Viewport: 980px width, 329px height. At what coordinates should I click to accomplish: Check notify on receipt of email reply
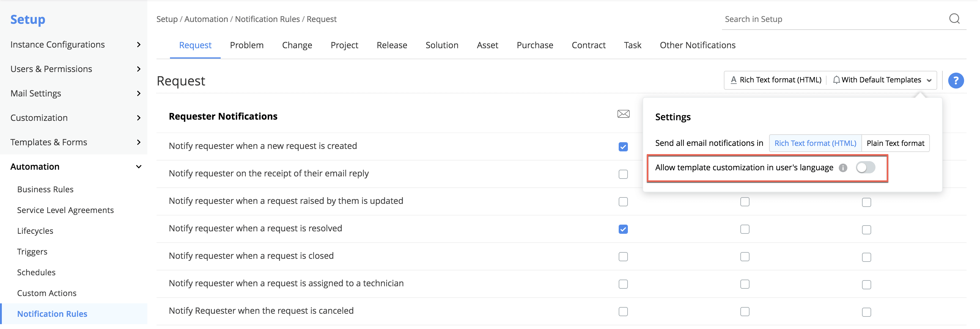pos(623,174)
